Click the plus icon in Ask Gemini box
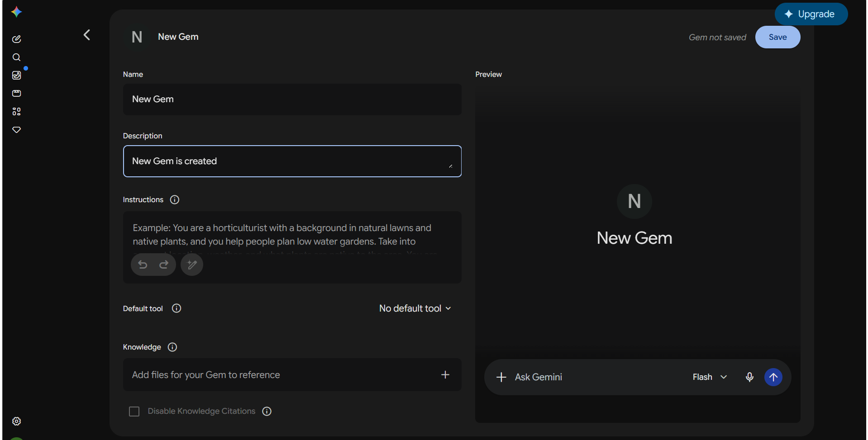868x440 pixels. 501,378
